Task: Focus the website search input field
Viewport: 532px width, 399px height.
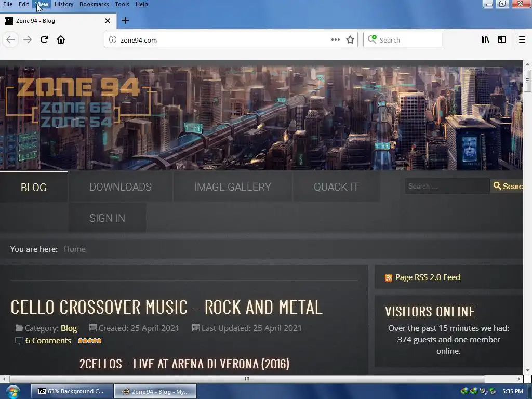Action: tap(447, 186)
